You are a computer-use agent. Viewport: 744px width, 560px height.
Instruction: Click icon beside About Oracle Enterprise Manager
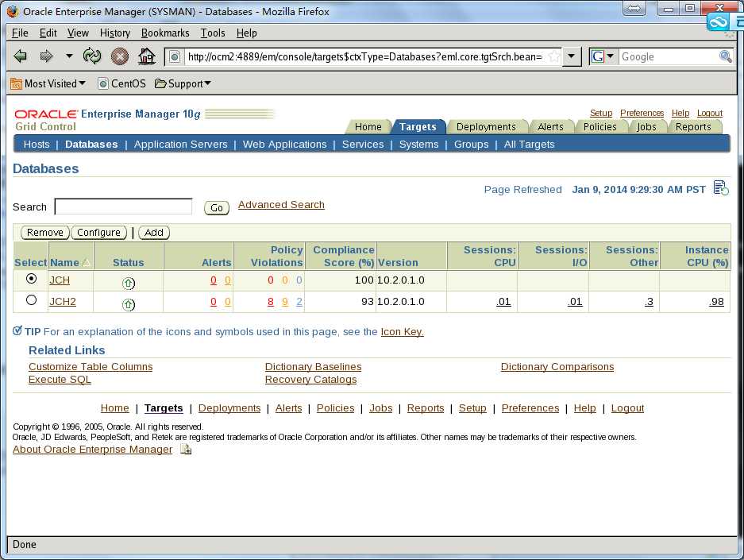click(x=186, y=449)
